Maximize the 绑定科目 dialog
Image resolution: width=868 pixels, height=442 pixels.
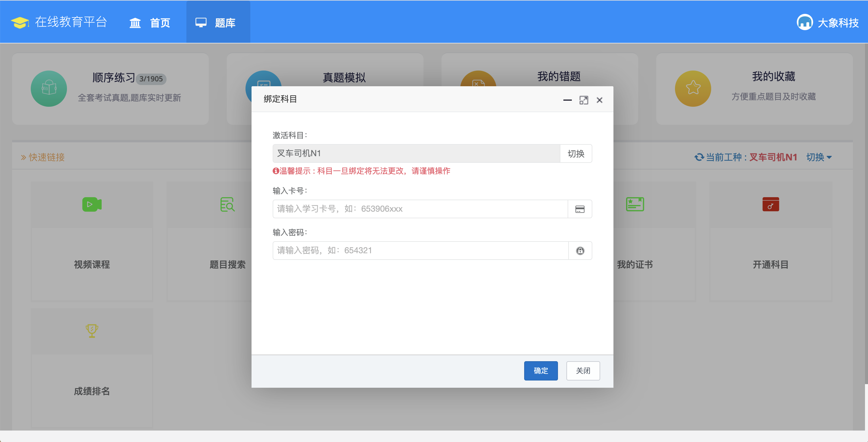pos(584,100)
